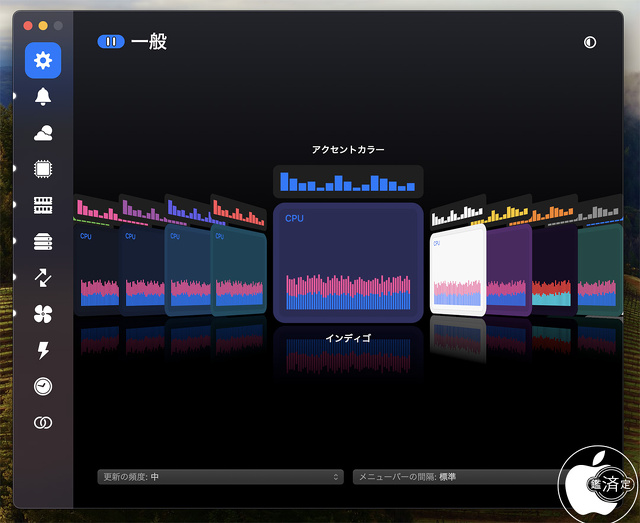Pick the yellow accent color chart

pyautogui.click(x=506, y=212)
